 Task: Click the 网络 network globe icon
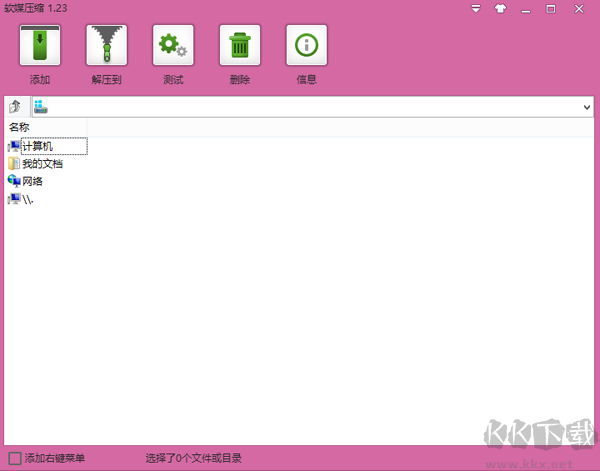tap(14, 181)
